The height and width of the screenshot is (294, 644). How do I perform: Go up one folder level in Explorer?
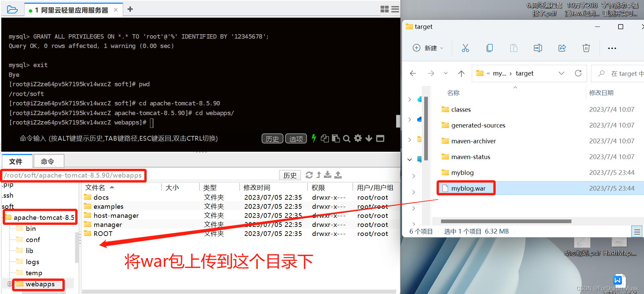pos(461,73)
